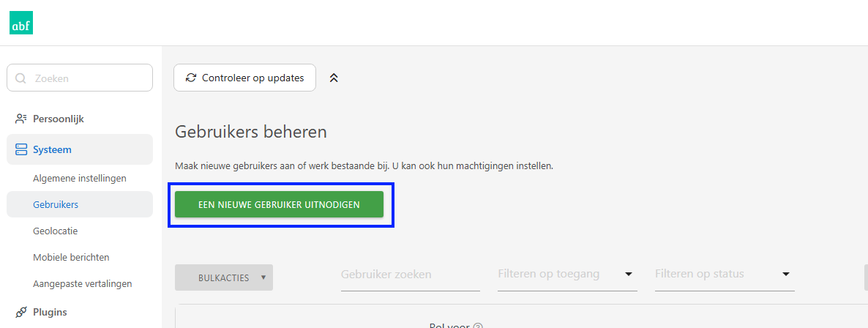The width and height of the screenshot is (868, 328).
Task: Focus the Zoeken search field
Action: coord(80,78)
